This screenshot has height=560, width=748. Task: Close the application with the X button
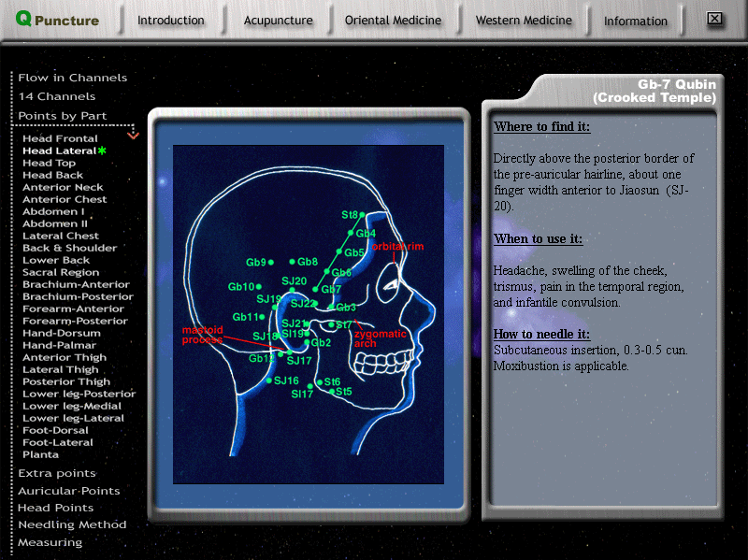coord(714,19)
